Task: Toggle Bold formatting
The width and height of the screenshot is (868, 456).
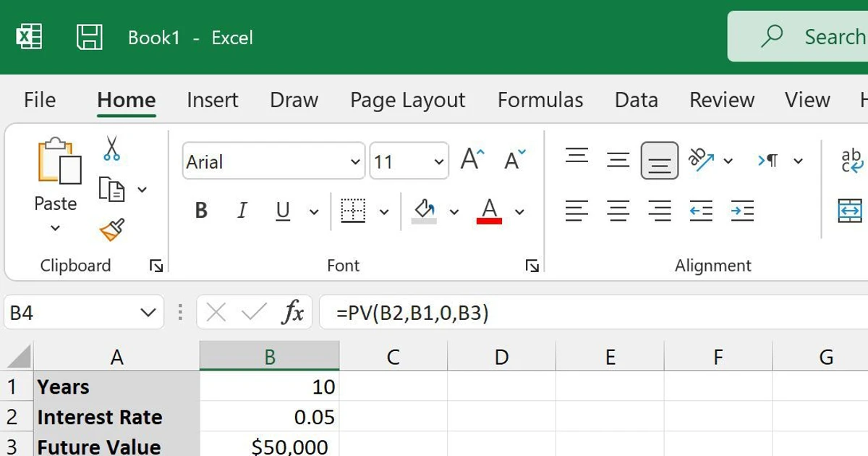Action: click(201, 211)
